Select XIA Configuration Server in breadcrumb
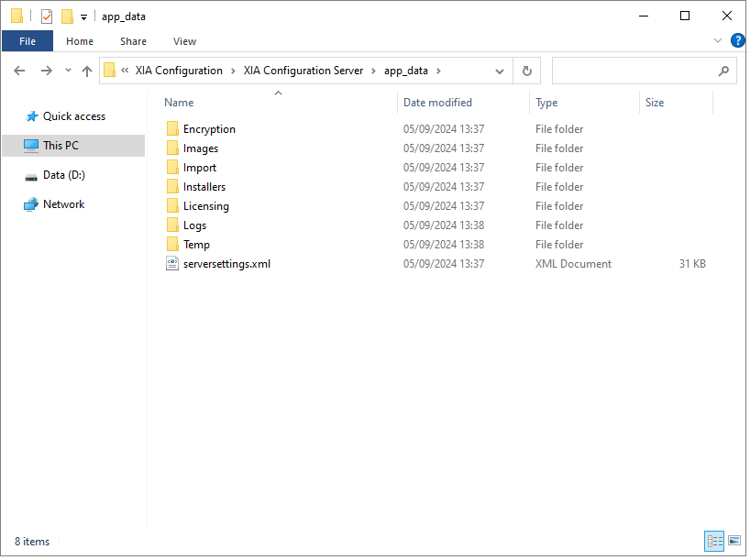750x560 pixels. [303, 71]
